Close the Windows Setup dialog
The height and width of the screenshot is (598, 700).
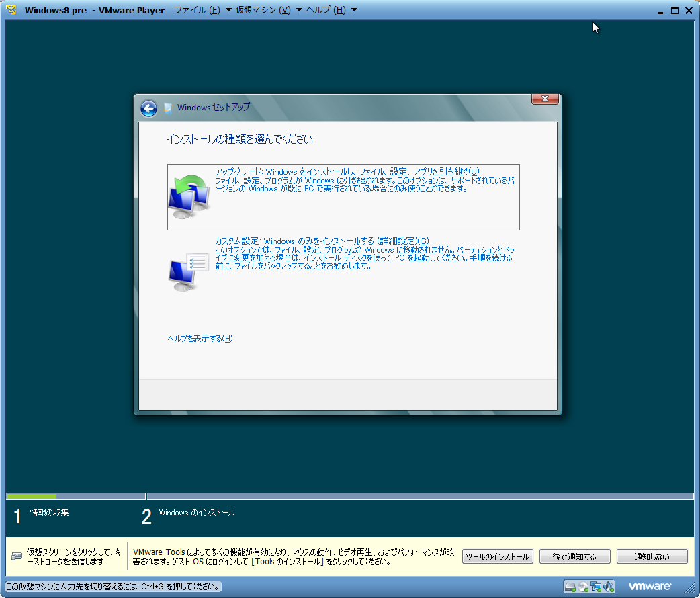(x=545, y=99)
